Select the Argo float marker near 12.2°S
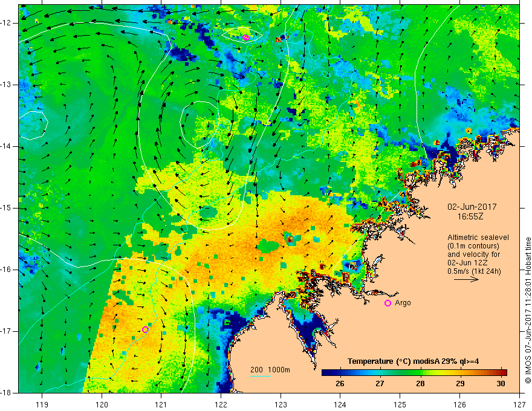The height and width of the screenshot is (411, 532). (246, 37)
